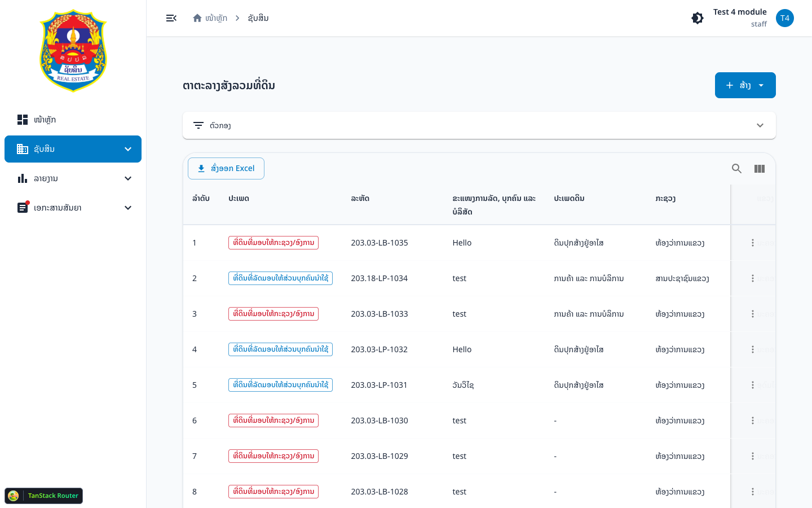Click the ຊັບສິນ breadcrumb text
This screenshot has width=812, height=508.
[x=258, y=18]
